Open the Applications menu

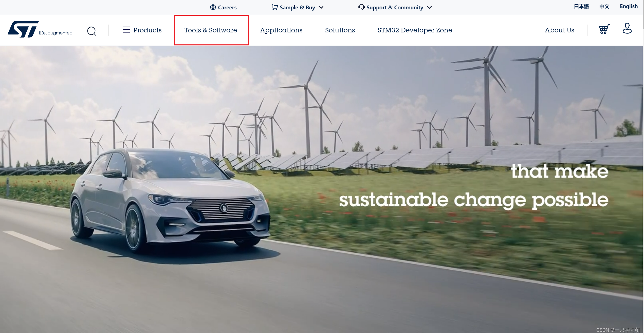[x=281, y=30]
